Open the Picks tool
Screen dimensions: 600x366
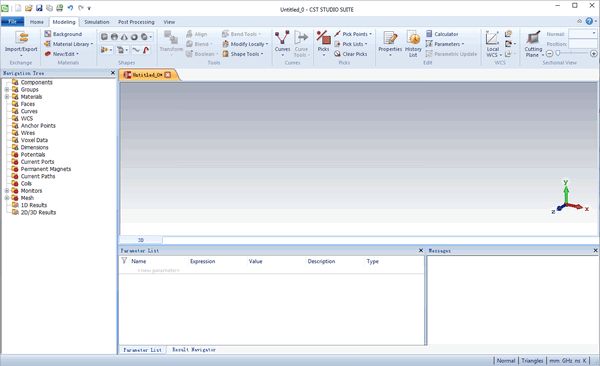(323, 43)
